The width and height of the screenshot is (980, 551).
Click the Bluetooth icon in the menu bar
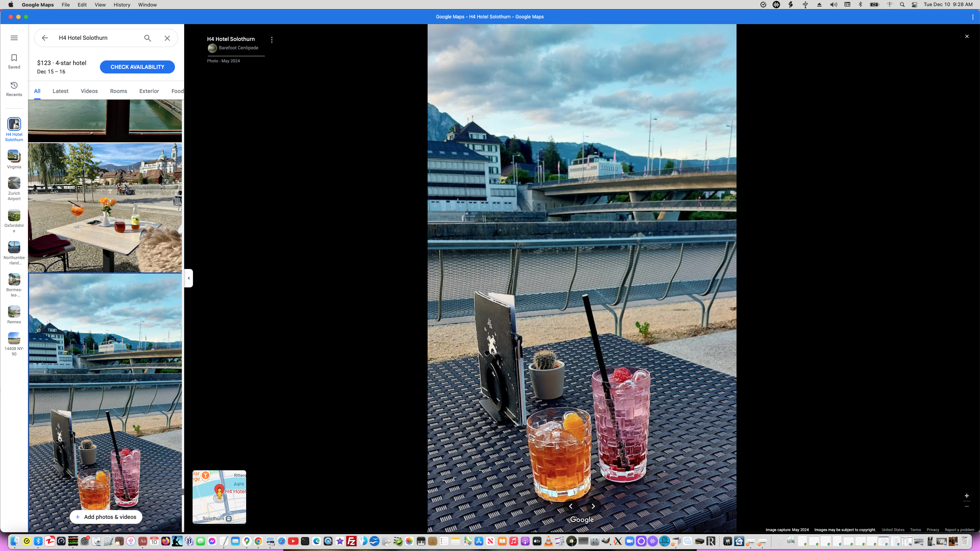pyautogui.click(x=861, y=5)
